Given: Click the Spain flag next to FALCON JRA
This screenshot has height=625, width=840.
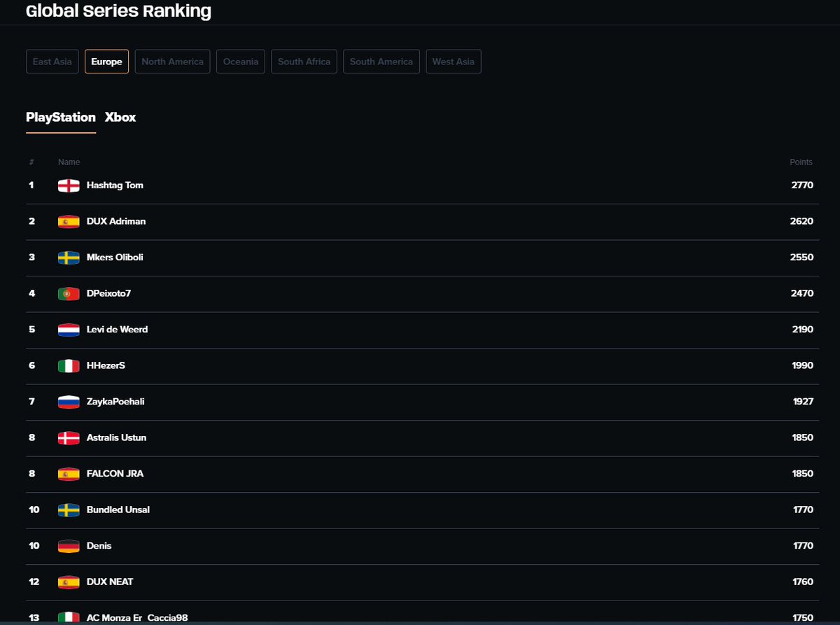Looking at the screenshot, I should (69, 474).
